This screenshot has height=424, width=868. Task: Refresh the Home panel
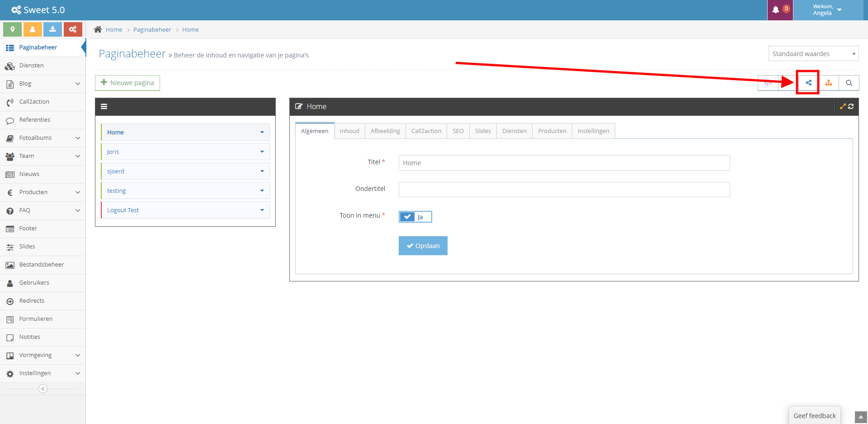(x=851, y=106)
